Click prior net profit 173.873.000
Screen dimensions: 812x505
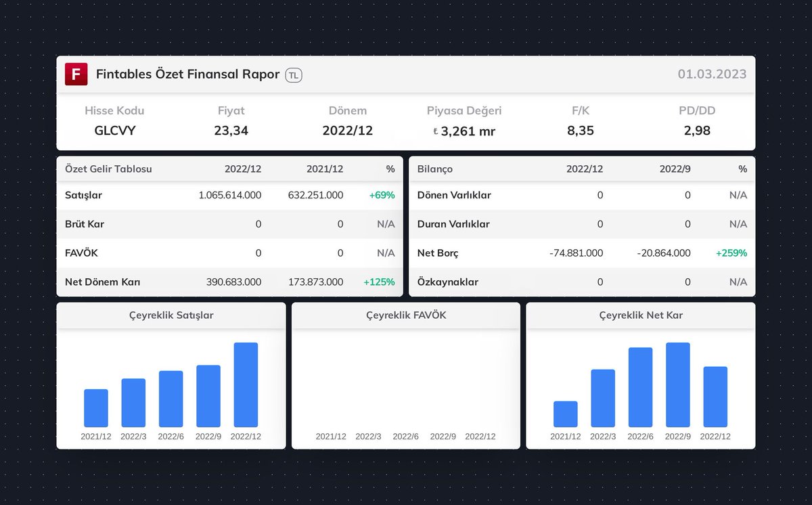click(x=315, y=282)
